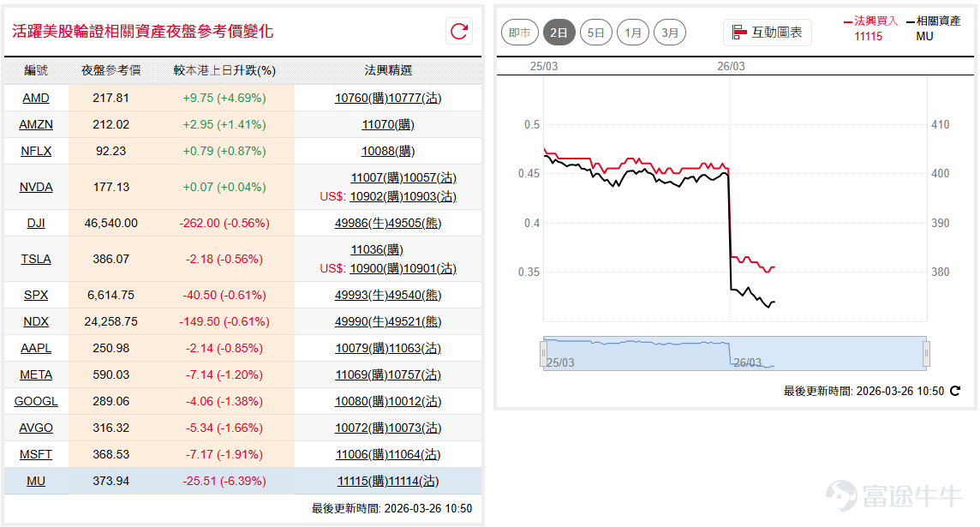Open NDX bull contract 49990(牛)
Image resolution: width=980 pixels, height=527 pixels.
[362, 321]
